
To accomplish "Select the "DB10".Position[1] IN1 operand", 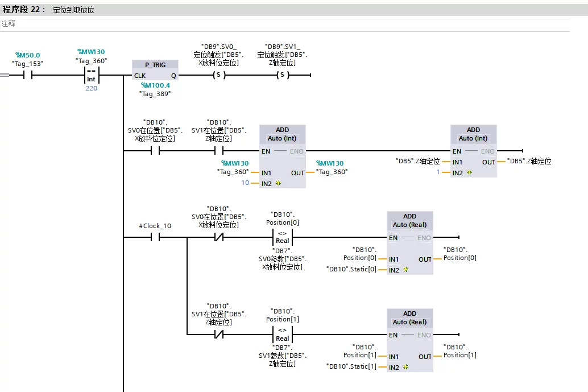I will point(360,351).
